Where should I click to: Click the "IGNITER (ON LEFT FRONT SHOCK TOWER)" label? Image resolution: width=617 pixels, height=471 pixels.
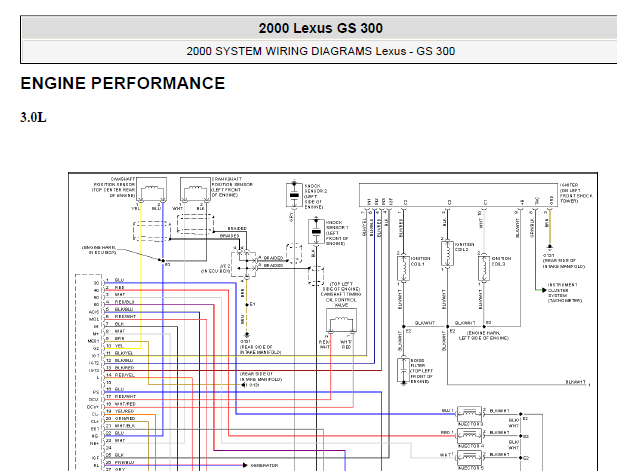[576, 193]
